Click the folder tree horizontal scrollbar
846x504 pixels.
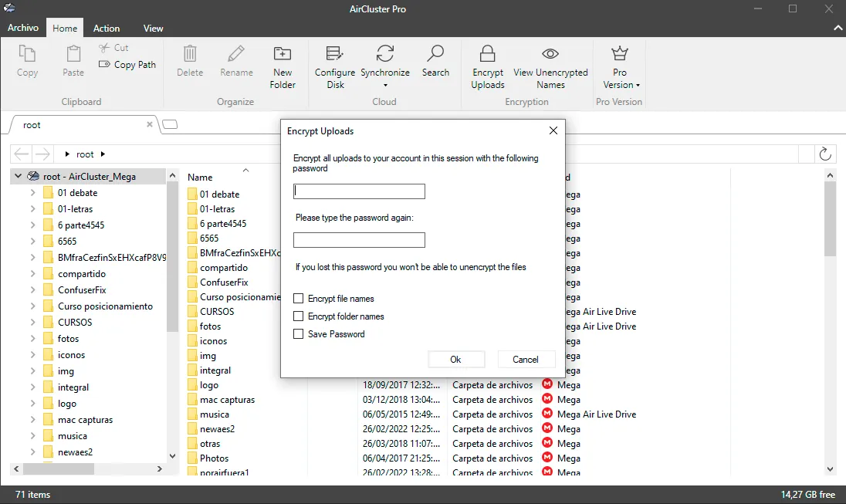click(x=88, y=469)
